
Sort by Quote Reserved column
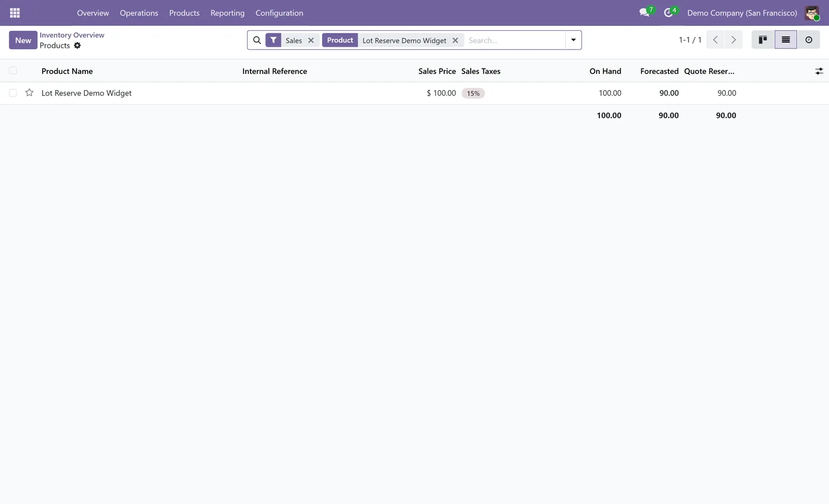[x=709, y=71]
